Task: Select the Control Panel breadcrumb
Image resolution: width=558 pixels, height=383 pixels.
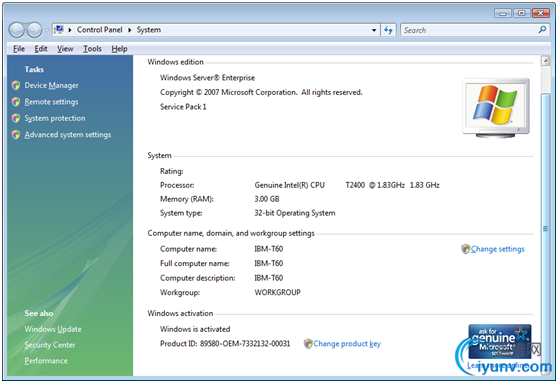Action: 99,30
